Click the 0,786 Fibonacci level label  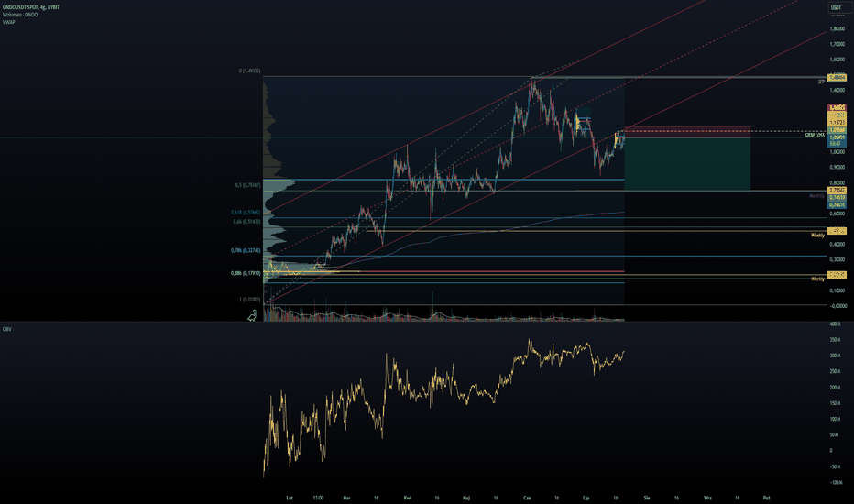coord(246,251)
